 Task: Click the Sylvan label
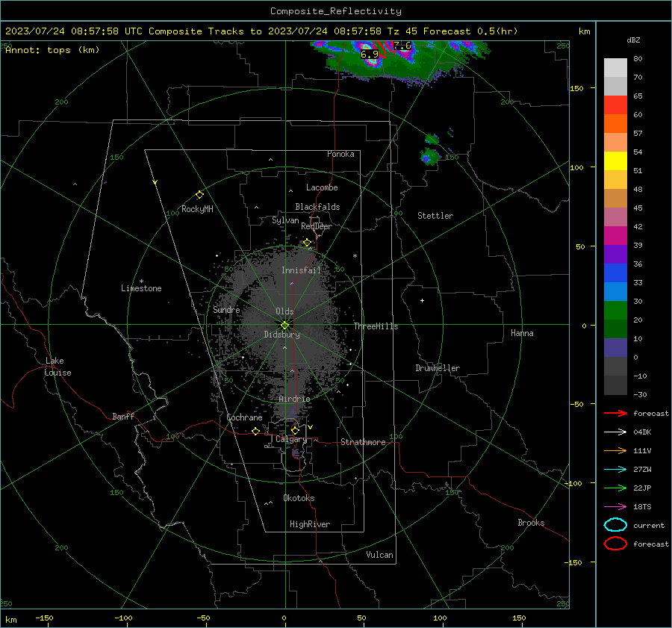pos(285,220)
